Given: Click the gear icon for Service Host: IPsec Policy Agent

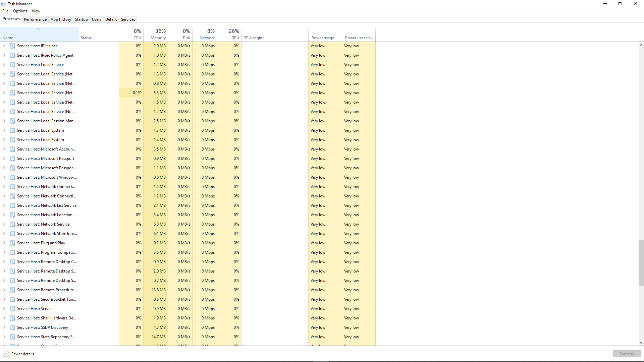Looking at the screenshot, I should [x=12, y=55].
